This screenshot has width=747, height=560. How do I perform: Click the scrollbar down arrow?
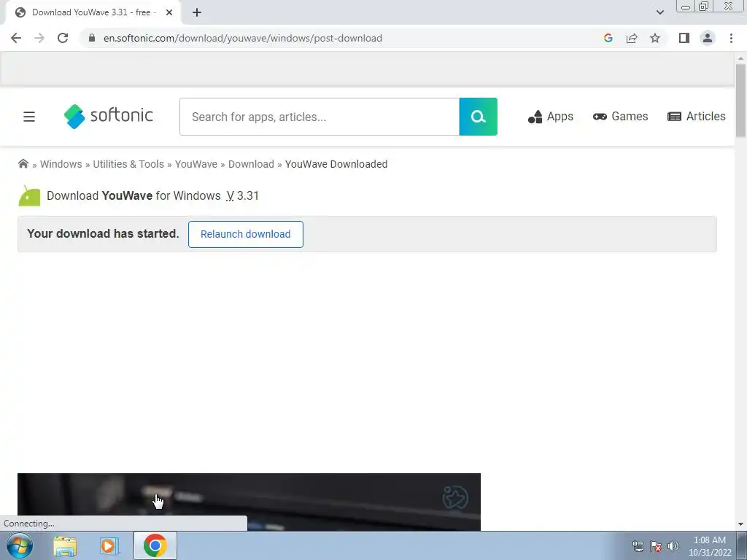pyautogui.click(x=740, y=524)
